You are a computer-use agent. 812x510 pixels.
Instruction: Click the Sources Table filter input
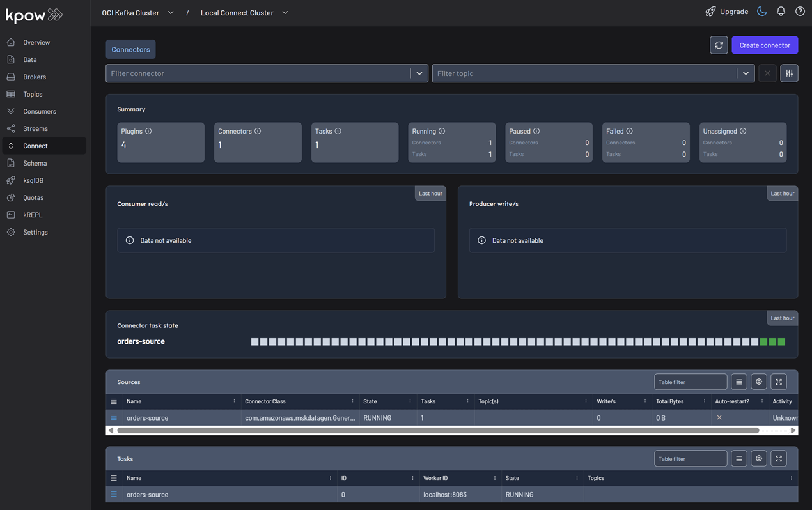[x=690, y=382]
